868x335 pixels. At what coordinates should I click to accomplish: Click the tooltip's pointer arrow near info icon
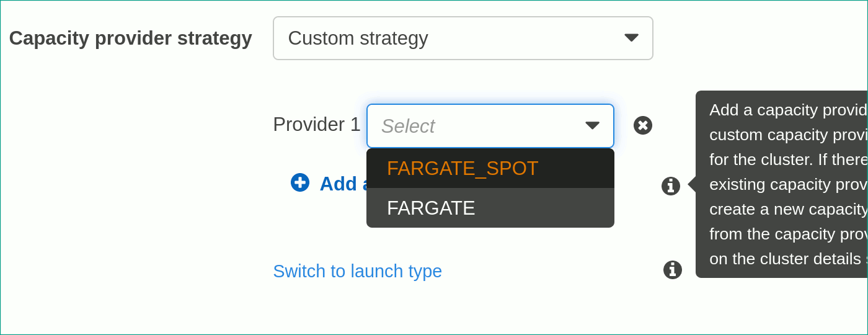[692, 184]
